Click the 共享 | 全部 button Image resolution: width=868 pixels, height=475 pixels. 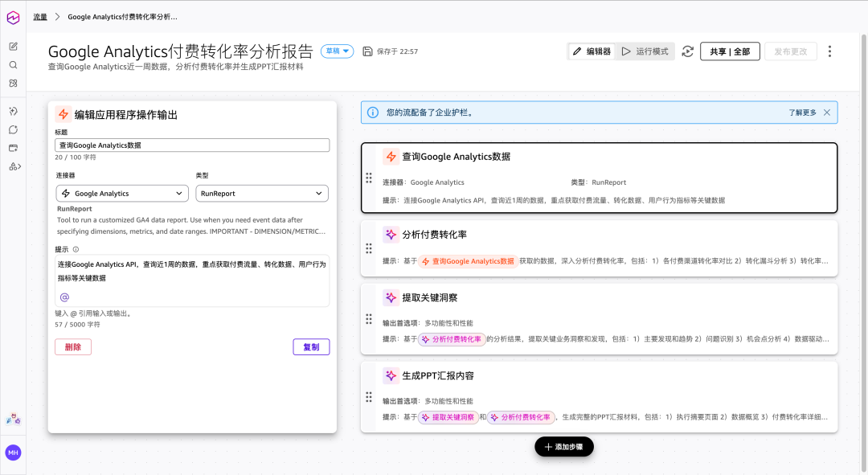(x=730, y=51)
